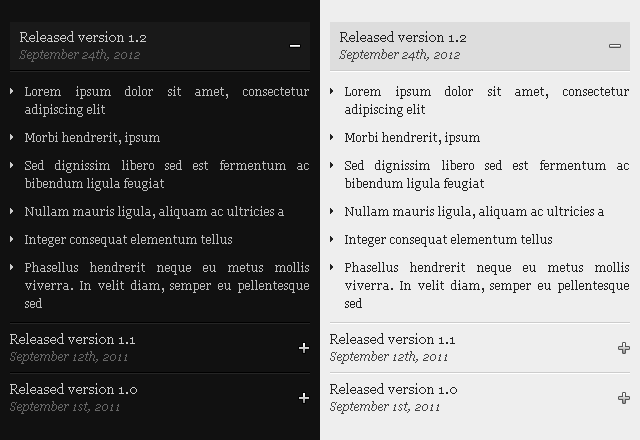Click 'Lorem ipsum dolor sit amet' item in light list
This screenshot has height=440, width=640.
point(487,100)
